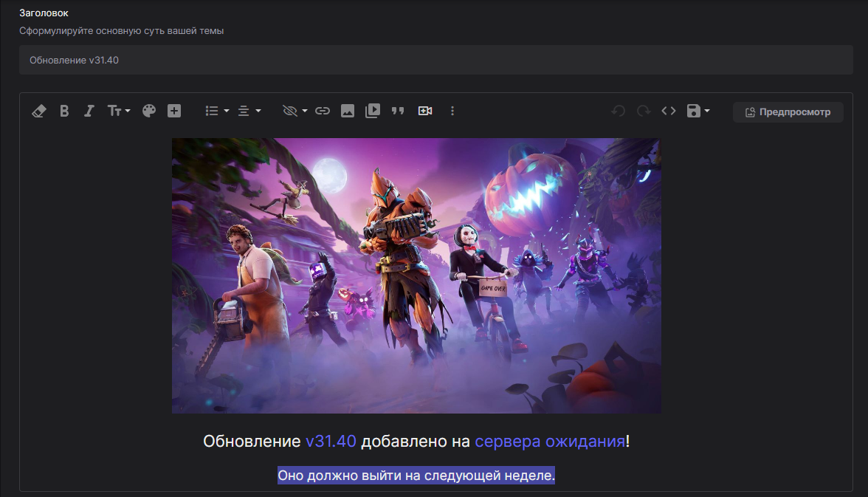Click the insert media icon
The height and width of the screenshot is (497, 868).
373,111
